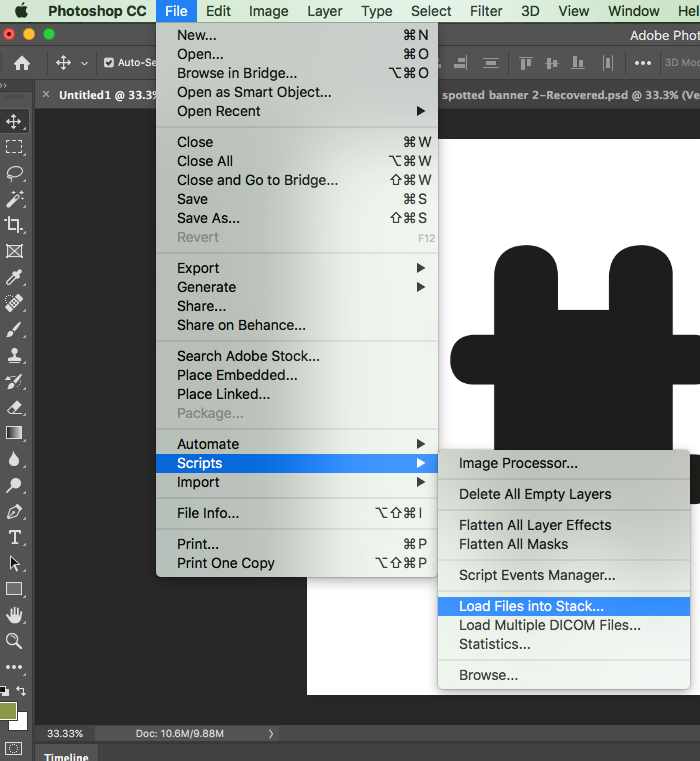The image size is (700, 761).
Task: Open options bar more-options ellipsis
Action: click(643, 63)
